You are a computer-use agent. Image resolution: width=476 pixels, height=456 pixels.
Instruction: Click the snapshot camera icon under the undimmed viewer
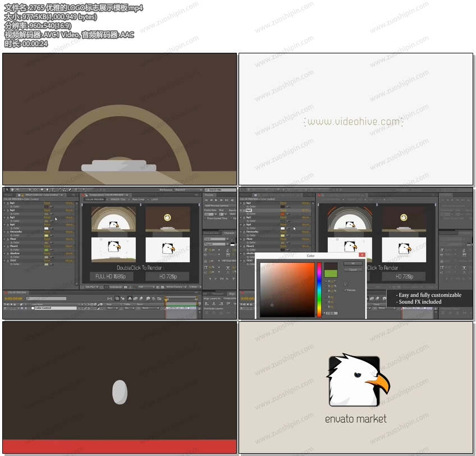pyautogui.click(x=126, y=287)
